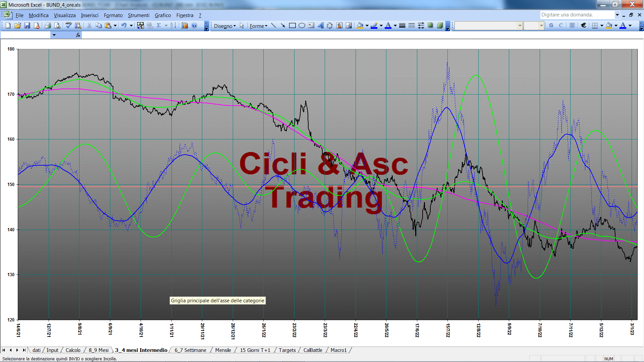
Task: Switch to the 6_7 Settimane sheet tab
Action: click(190, 350)
